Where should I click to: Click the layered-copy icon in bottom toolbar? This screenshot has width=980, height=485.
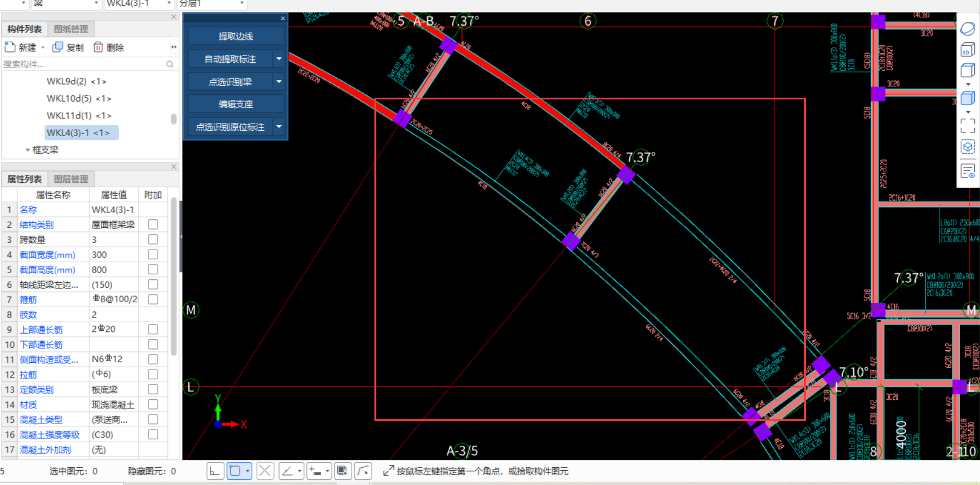[x=342, y=471]
